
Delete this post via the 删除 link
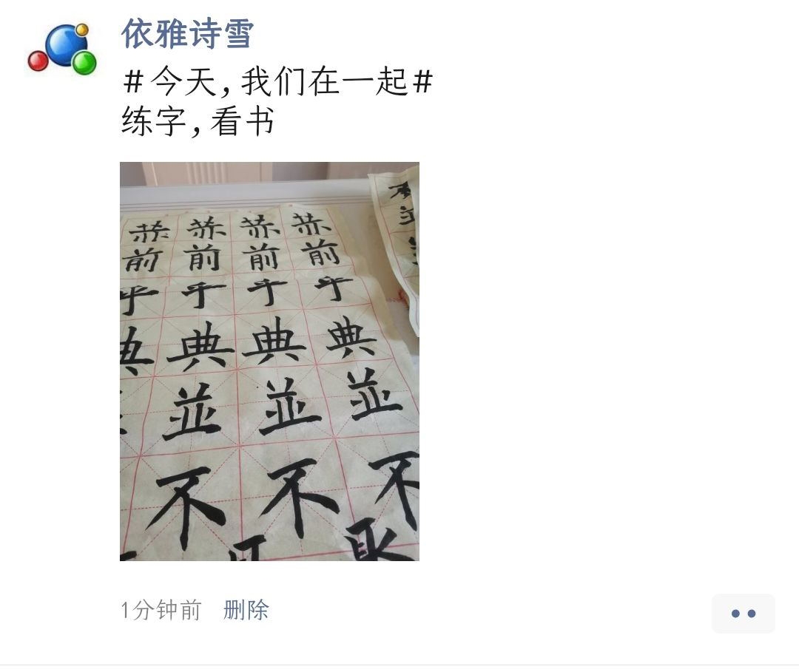246,609
